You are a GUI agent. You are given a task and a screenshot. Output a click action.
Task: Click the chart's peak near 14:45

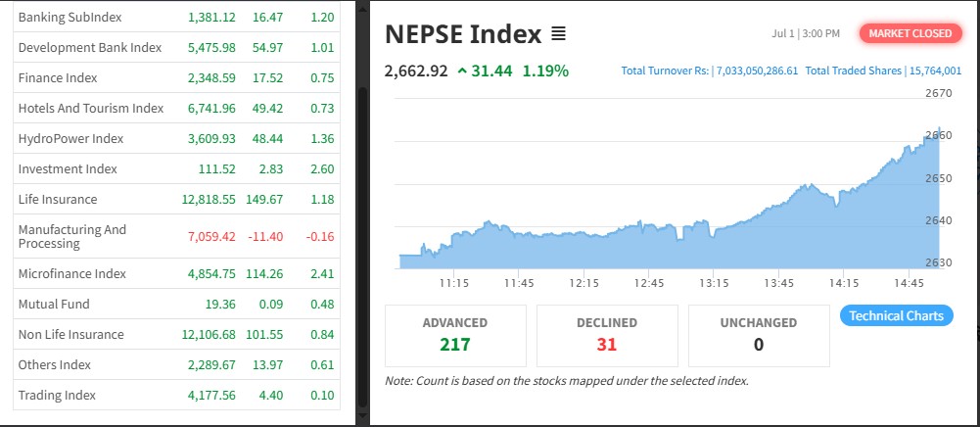pyautogui.click(x=940, y=129)
